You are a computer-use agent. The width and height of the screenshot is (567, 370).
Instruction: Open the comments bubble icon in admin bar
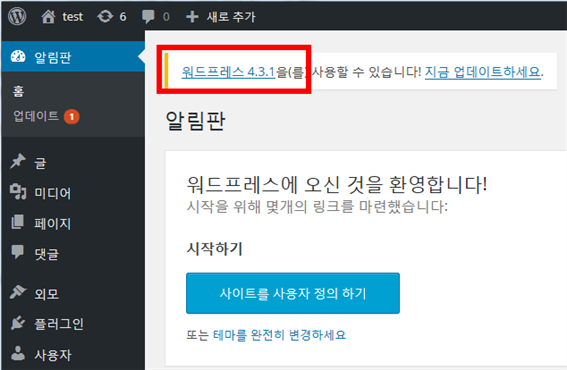[148, 17]
